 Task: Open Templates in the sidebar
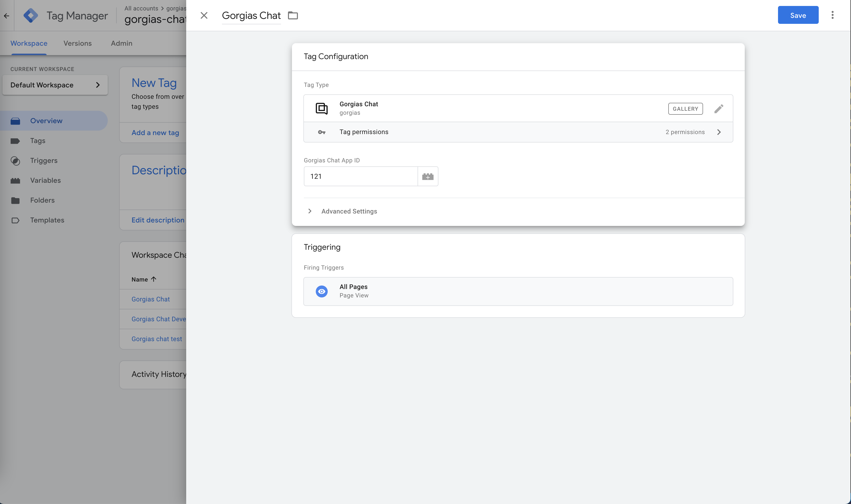pos(47,220)
